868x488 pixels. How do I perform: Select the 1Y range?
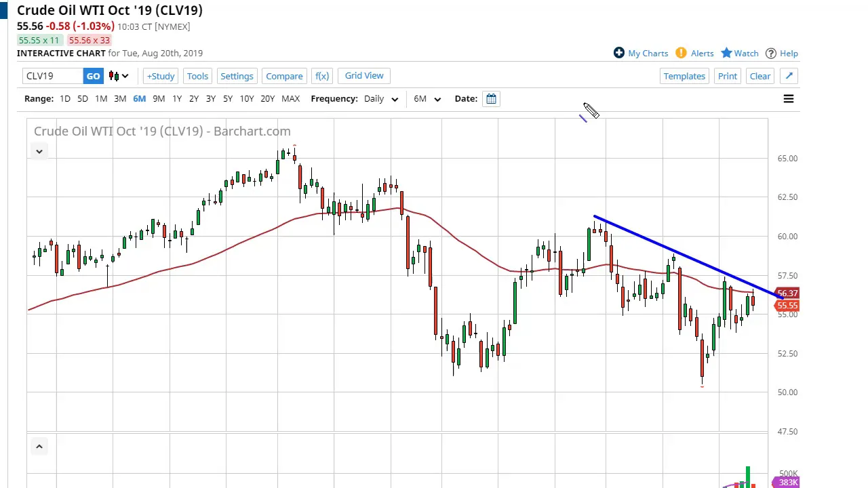[176, 99]
